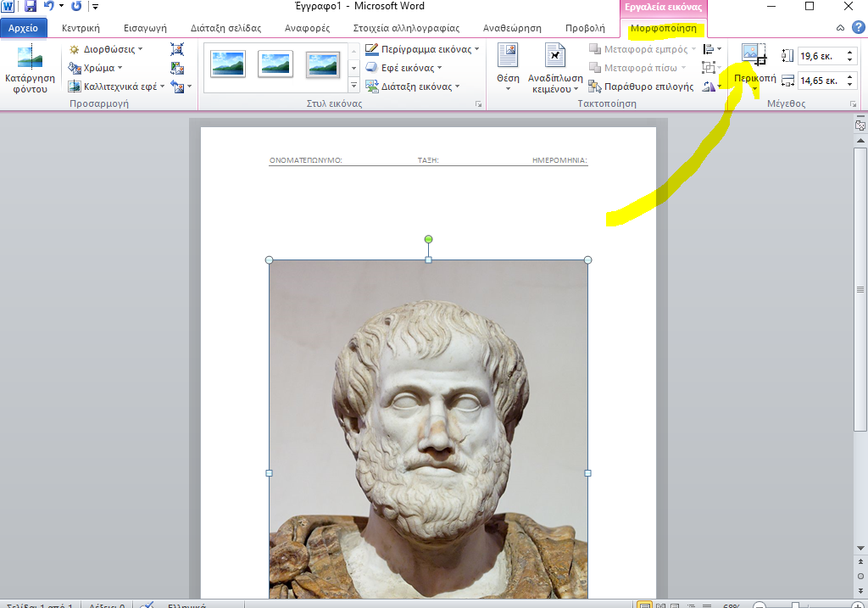Switch to the Εισαγωγή tab
This screenshot has height=608, width=868.
(x=145, y=28)
